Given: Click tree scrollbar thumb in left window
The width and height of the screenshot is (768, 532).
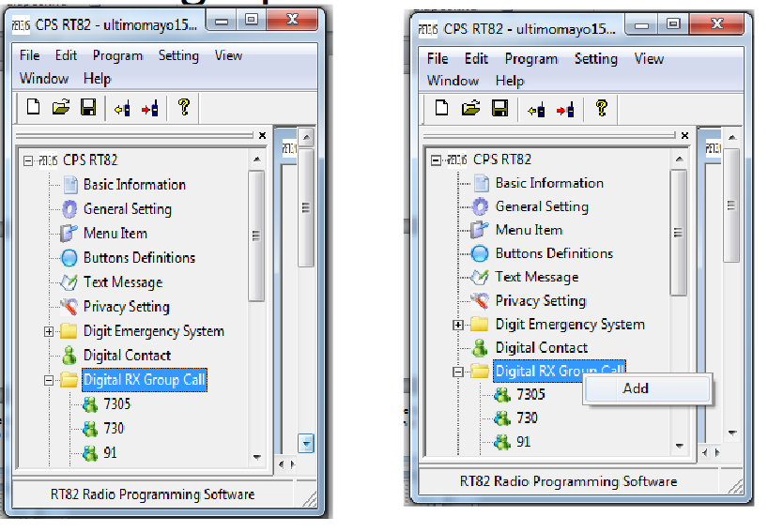Looking at the screenshot, I should [256, 236].
